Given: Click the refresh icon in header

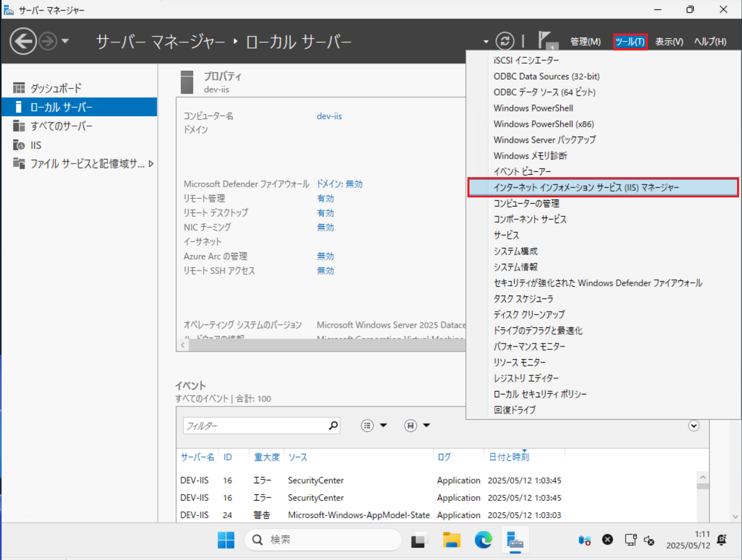Looking at the screenshot, I should 505,41.
